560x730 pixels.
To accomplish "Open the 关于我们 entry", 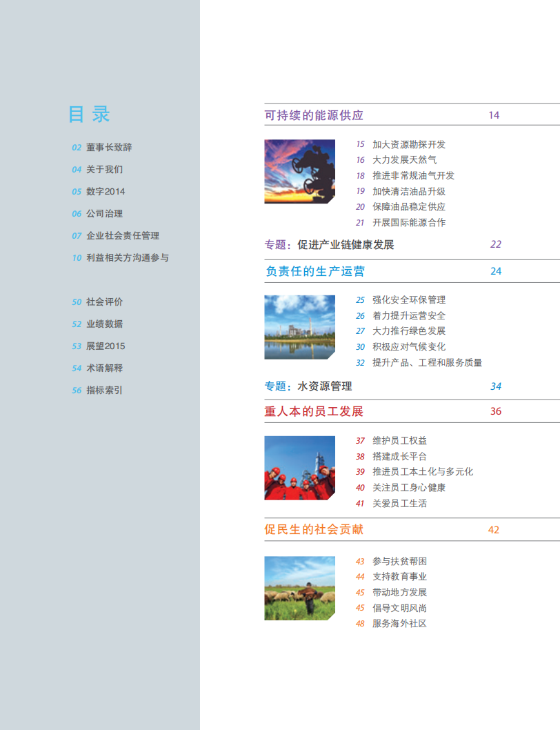I will point(101,169).
